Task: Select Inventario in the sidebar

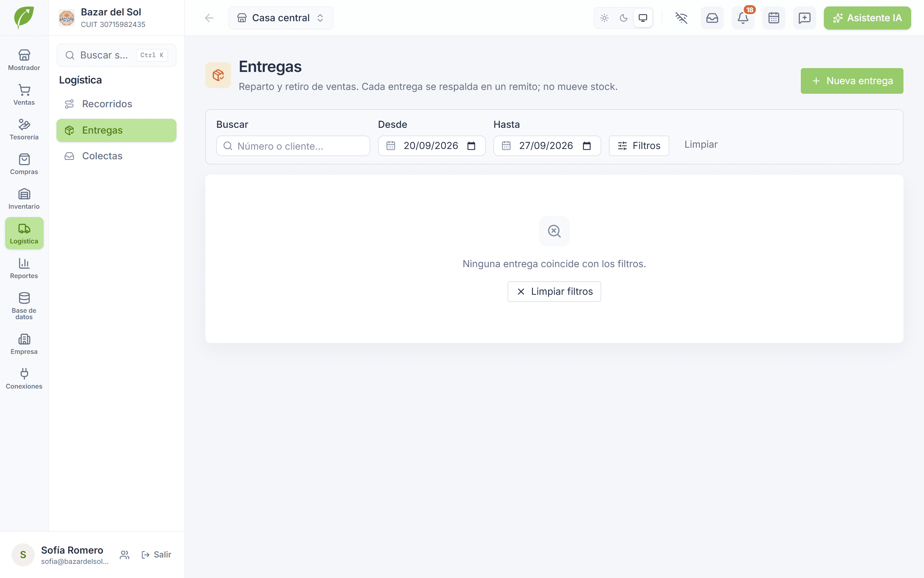Action: (24, 199)
